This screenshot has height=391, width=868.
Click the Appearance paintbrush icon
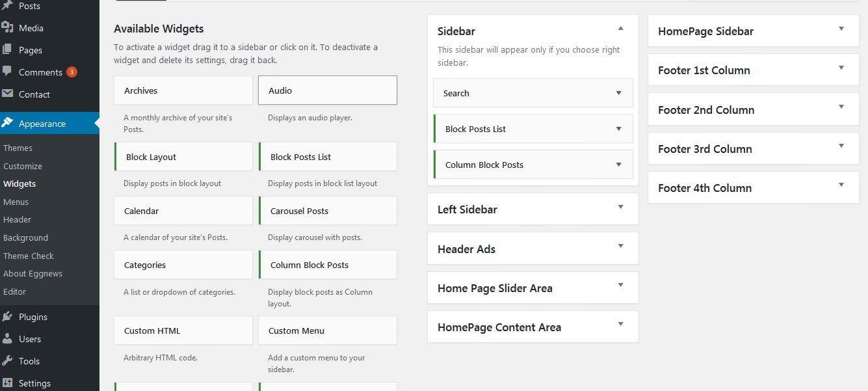point(8,123)
